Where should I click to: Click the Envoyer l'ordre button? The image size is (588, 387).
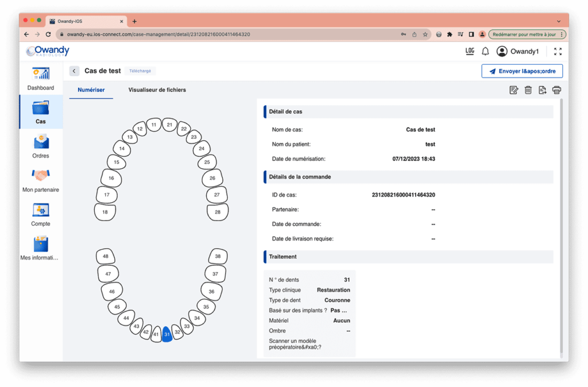pyautogui.click(x=522, y=71)
